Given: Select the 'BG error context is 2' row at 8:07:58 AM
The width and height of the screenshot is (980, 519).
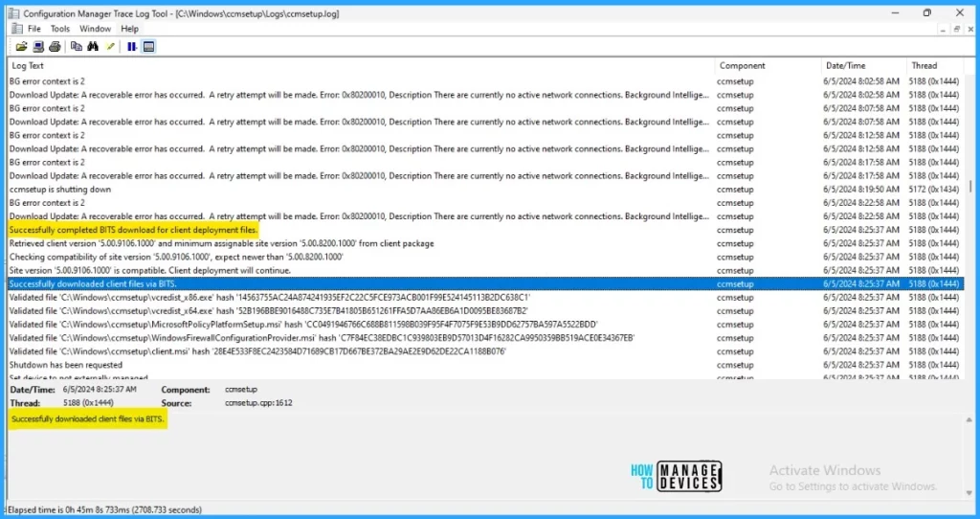Looking at the screenshot, I should [x=485, y=108].
